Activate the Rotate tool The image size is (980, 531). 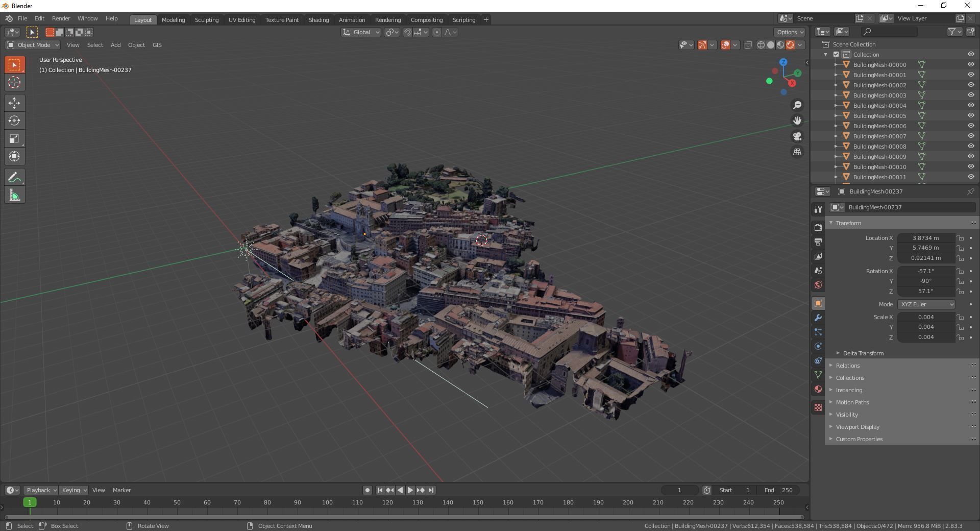[14, 121]
